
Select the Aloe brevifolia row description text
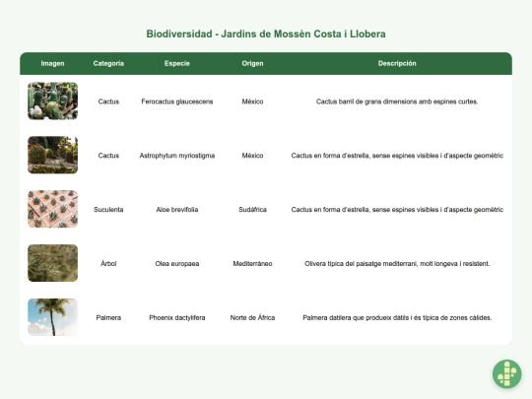(397, 209)
